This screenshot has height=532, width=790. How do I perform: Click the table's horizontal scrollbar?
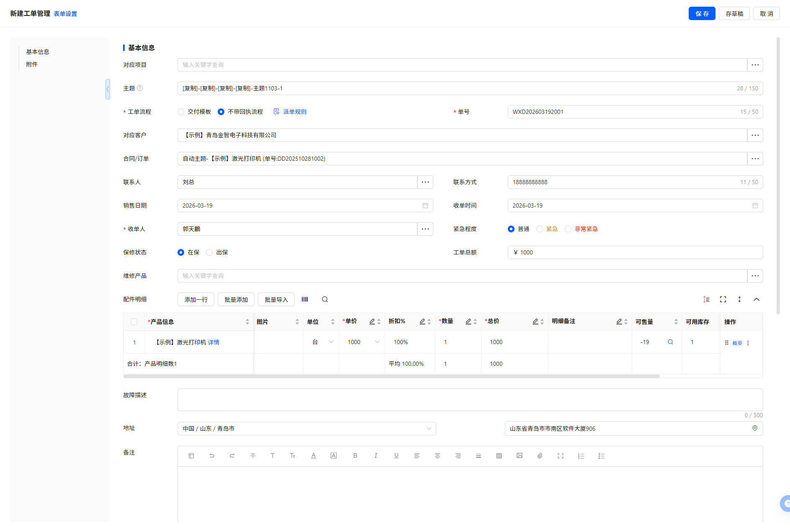(x=391, y=376)
